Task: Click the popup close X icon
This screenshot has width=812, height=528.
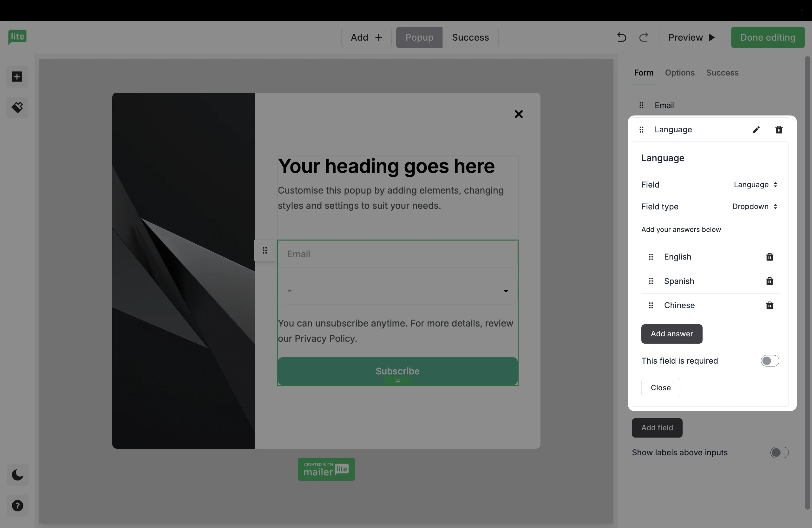Action: coord(518,114)
